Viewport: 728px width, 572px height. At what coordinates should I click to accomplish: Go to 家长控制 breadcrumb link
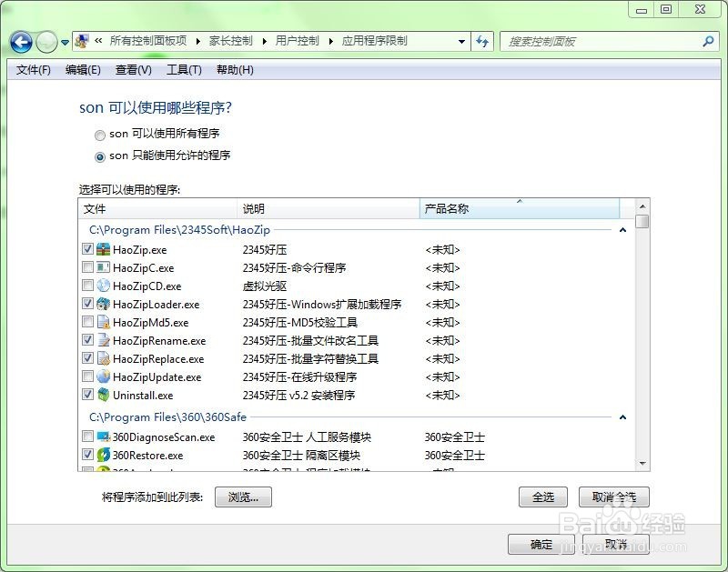click(231, 41)
